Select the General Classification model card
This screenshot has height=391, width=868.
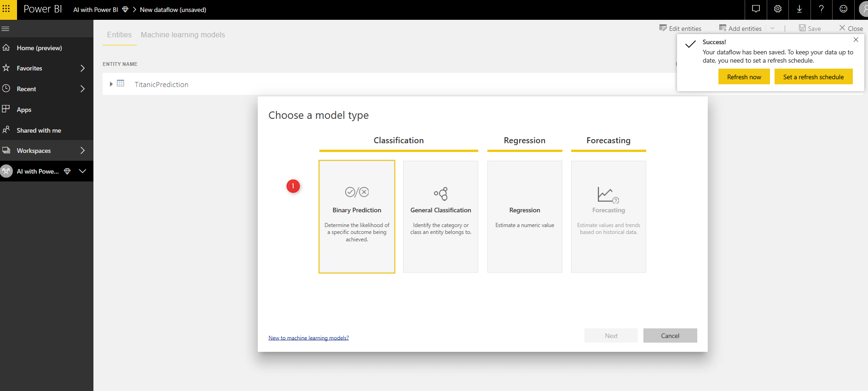coord(440,216)
